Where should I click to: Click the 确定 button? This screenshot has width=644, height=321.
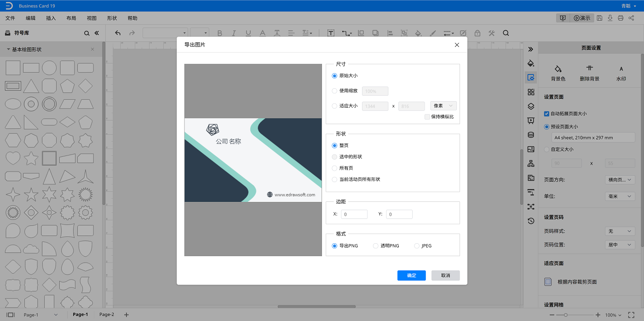411,275
